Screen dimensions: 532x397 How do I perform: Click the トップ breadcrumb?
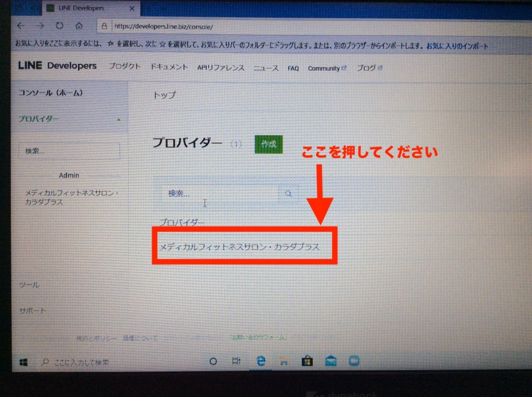pos(164,95)
